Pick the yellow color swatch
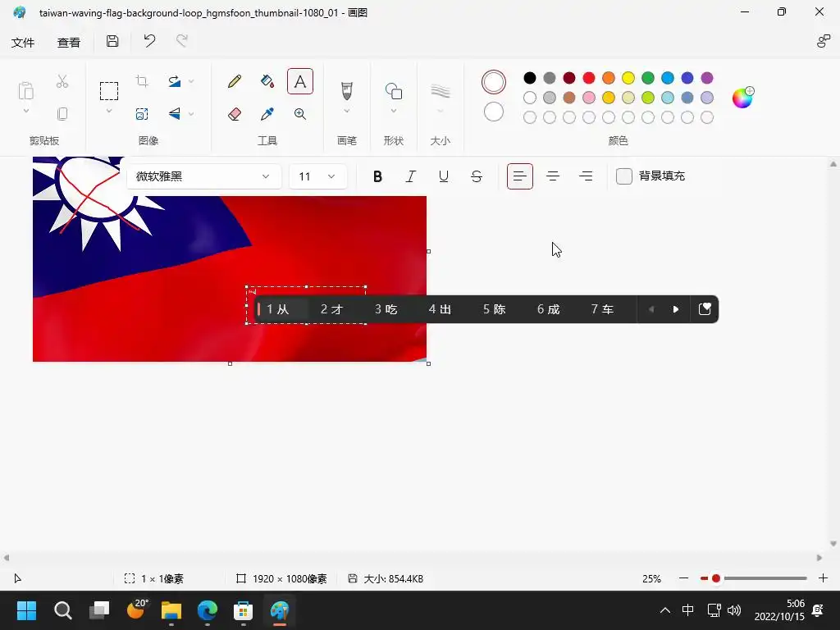This screenshot has width=840, height=630. click(x=628, y=78)
